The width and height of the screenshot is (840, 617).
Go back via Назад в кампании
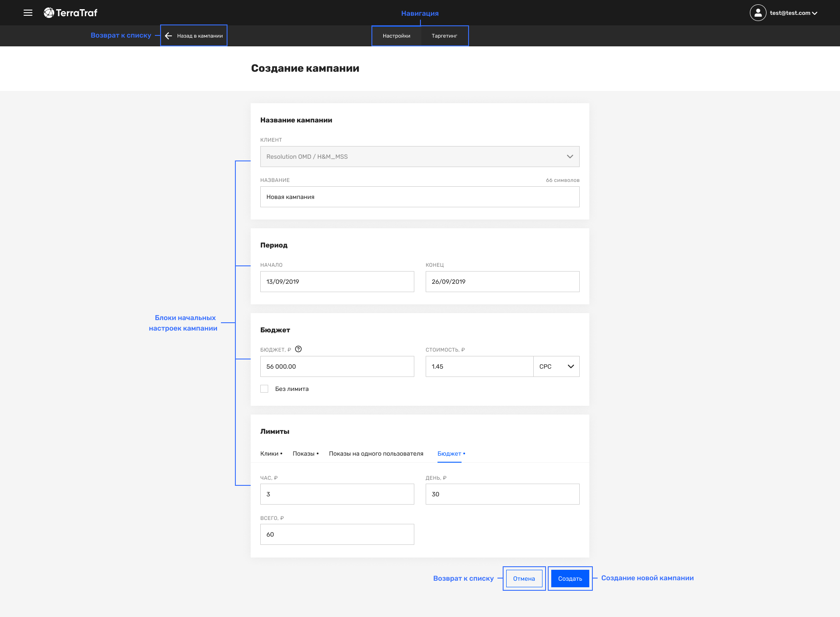(x=194, y=36)
